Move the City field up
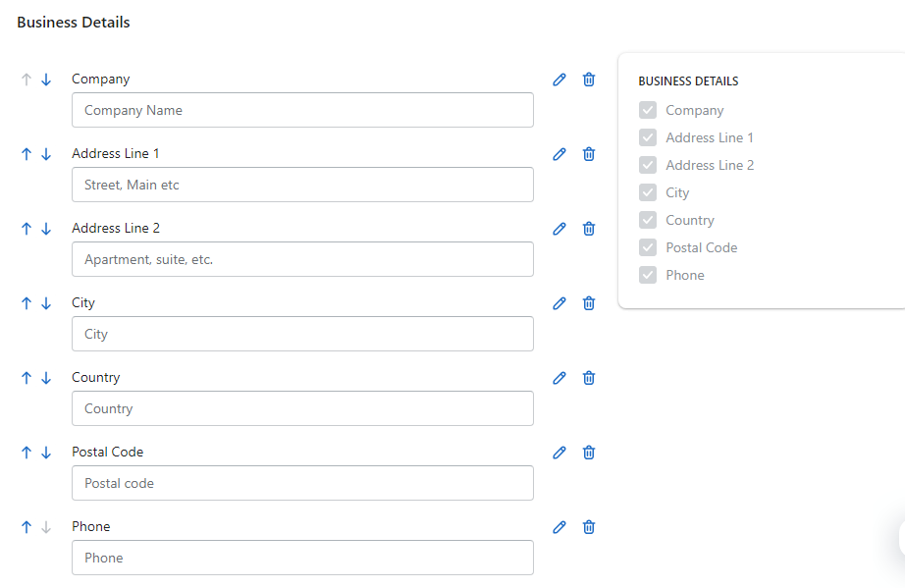Image resolution: width=905 pixels, height=588 pixels. coord(27,303)
